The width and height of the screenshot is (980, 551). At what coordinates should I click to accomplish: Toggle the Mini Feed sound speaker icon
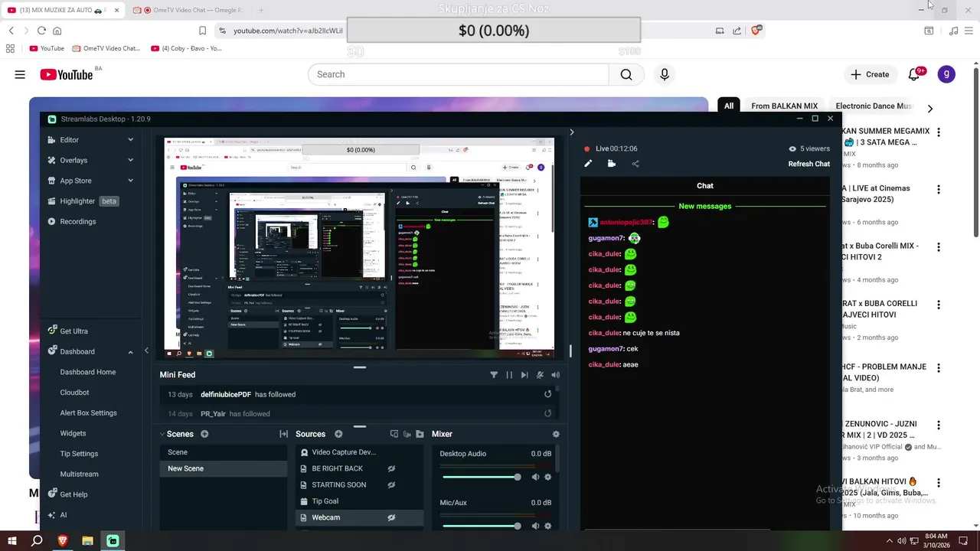click(555, 375)
